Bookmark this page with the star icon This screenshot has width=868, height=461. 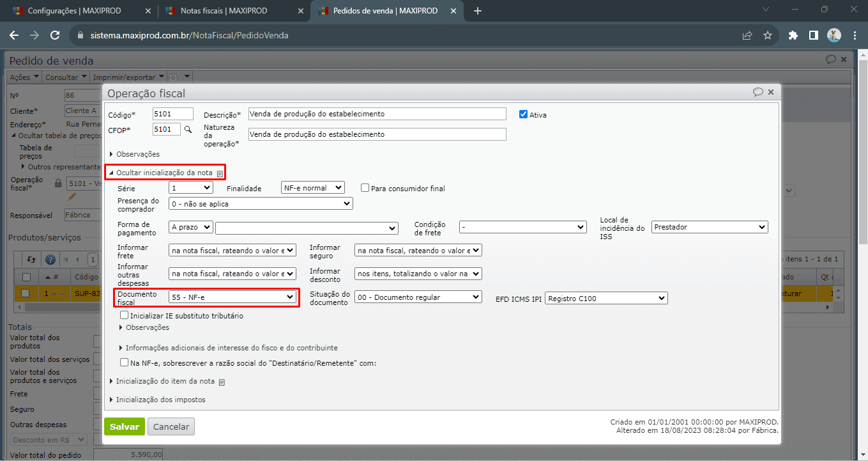768,35
